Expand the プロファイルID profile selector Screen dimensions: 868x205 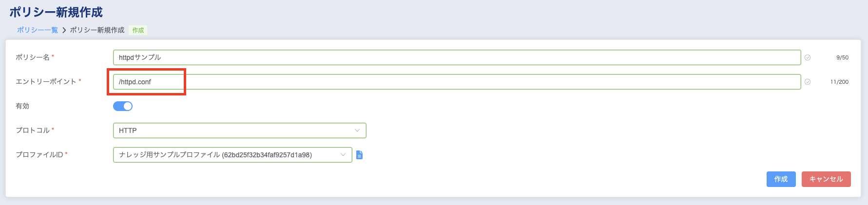(x=232, y=155)
